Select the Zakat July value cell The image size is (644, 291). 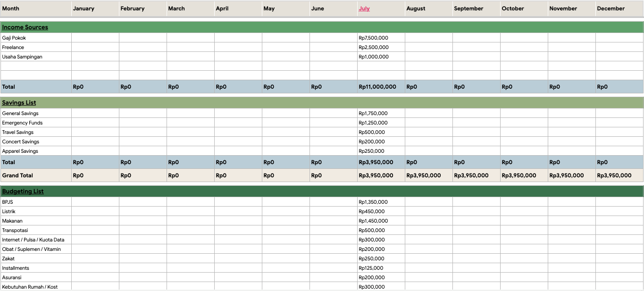380,258
